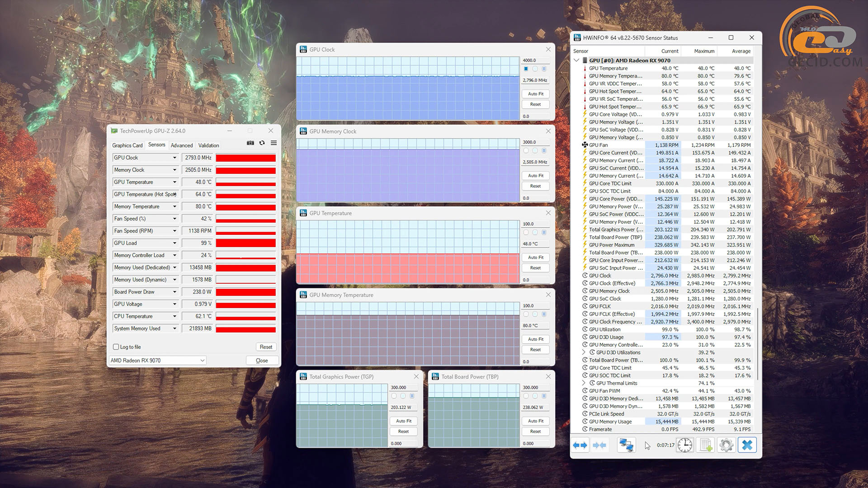The width and height of the screenshot is (868, 488).
Task: Click the 300.000 maximum field in TGP graph
Action: pyautogui.click(x=404, y=387)
